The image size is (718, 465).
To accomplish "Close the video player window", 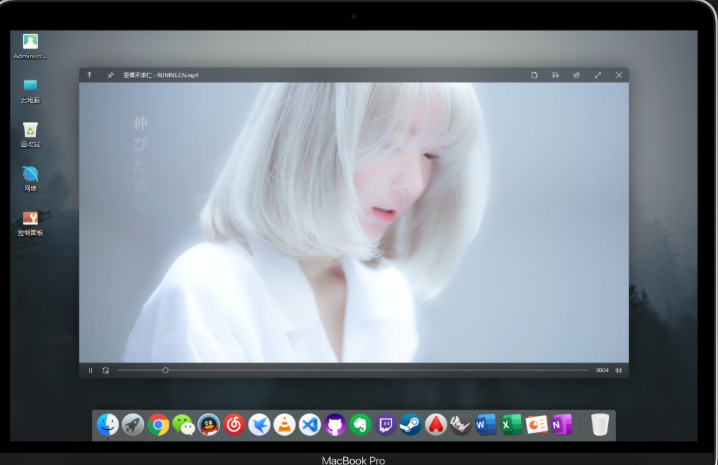I will 619,75.
